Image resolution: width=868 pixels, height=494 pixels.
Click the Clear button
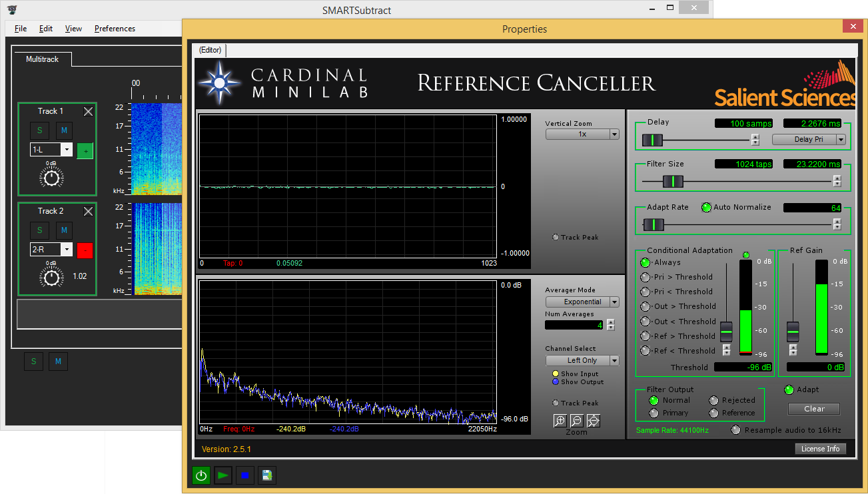tap(814, 409)
